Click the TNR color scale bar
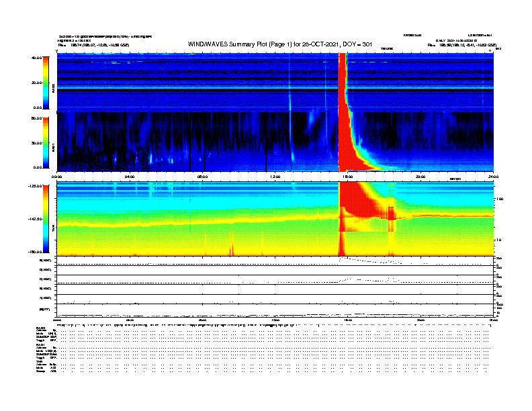Screen dimensions: 532x411 pyautogui.click(x=46, y=219)
